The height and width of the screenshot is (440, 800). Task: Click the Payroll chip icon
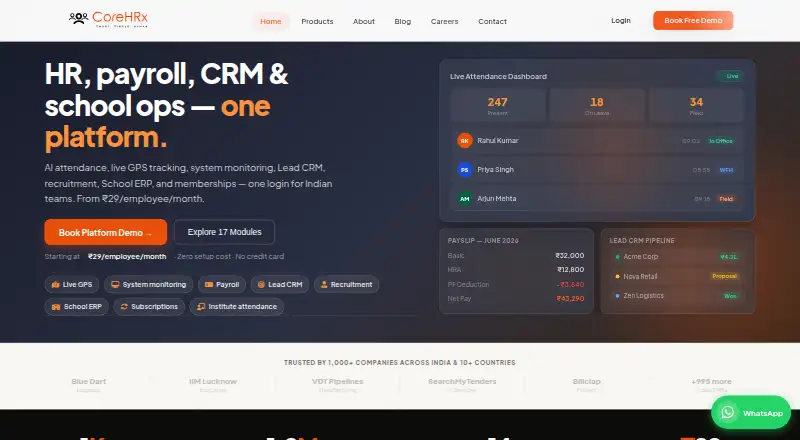(x=209, y=284)
